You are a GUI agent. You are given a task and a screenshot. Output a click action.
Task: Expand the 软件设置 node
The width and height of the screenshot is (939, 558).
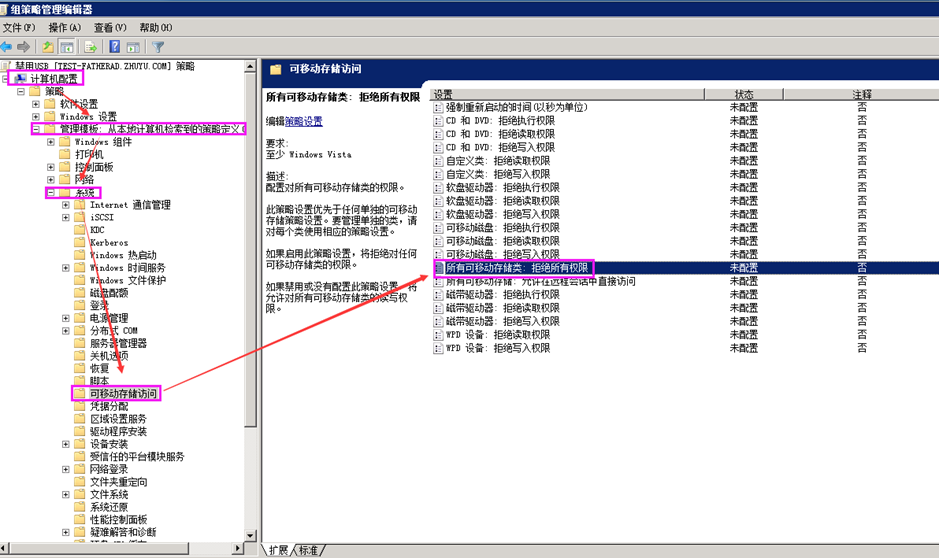(x=36, y=104)
